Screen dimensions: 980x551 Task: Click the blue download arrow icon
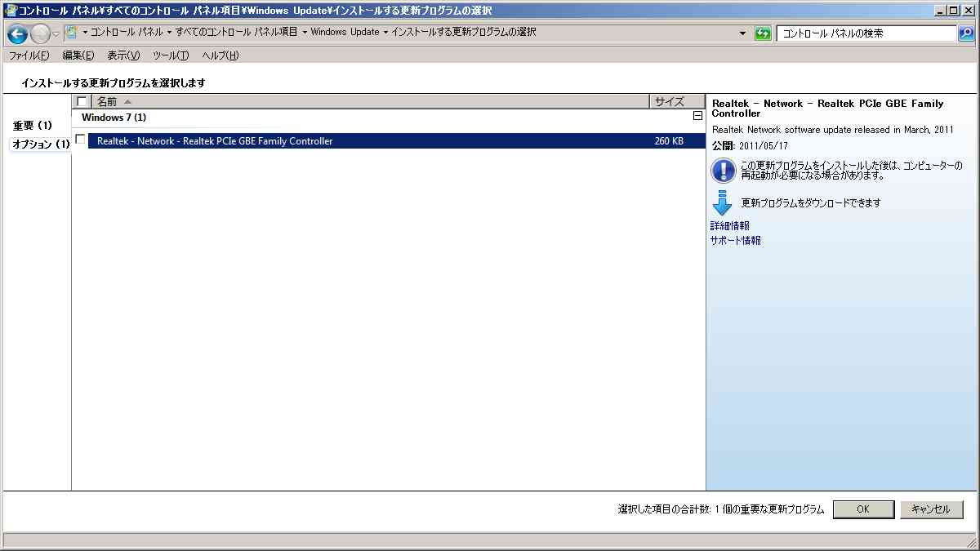(722, 202)
